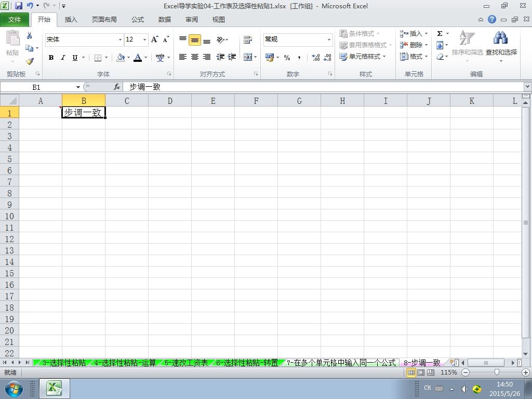Open number format dropdown 常规
Viewport: 532px width, 399px height.
(329, 39)
